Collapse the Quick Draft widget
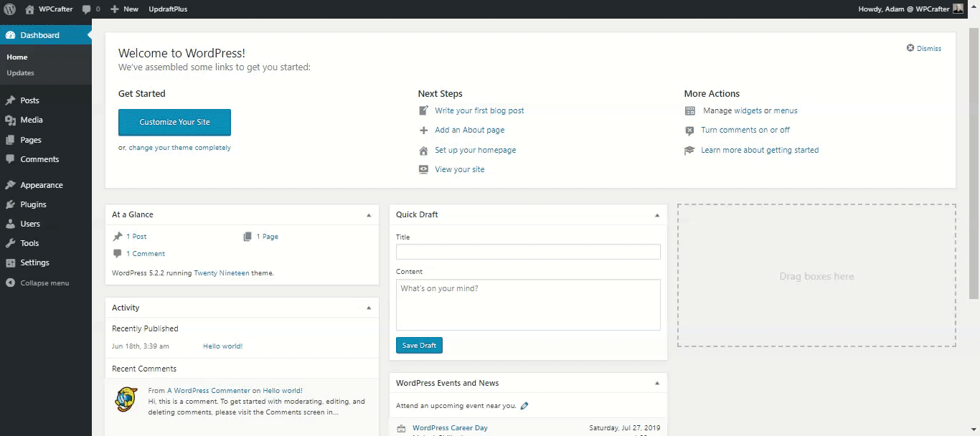This screenshot has height=436, width=980. pos(657,215)
